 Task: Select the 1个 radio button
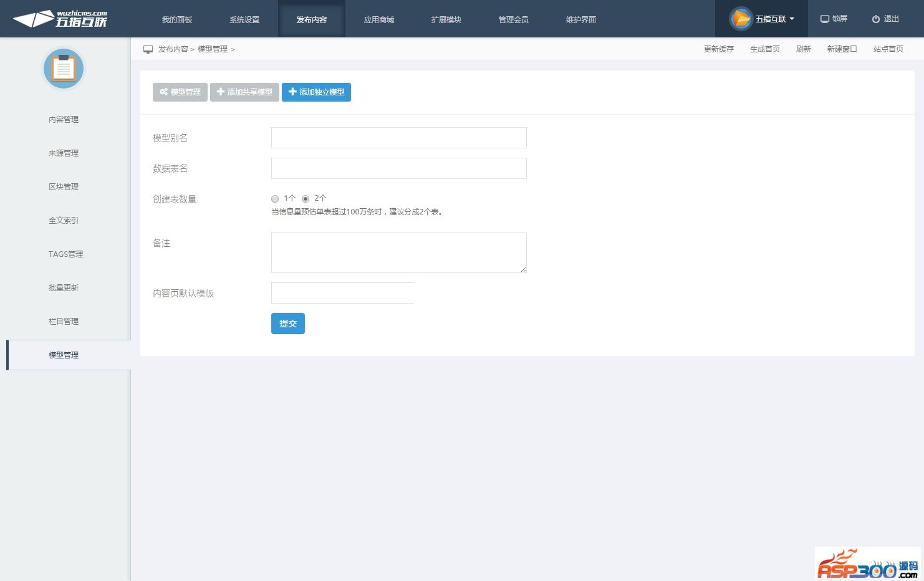(x=275, y=199)
